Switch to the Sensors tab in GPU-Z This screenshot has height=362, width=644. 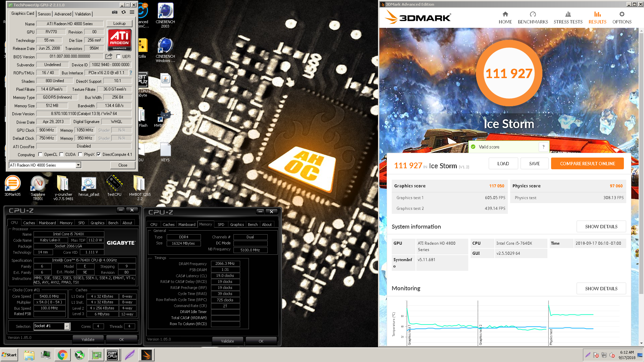click(44, 14)
